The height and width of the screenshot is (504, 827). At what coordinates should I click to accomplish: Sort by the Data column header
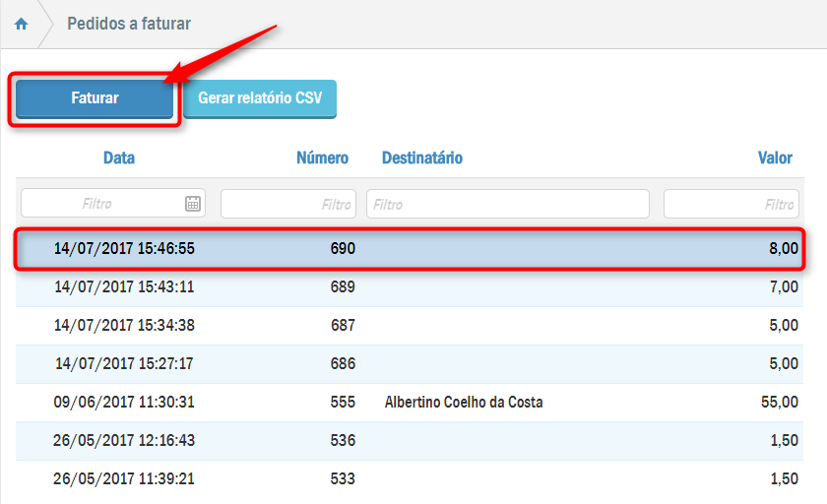point(119,157)
